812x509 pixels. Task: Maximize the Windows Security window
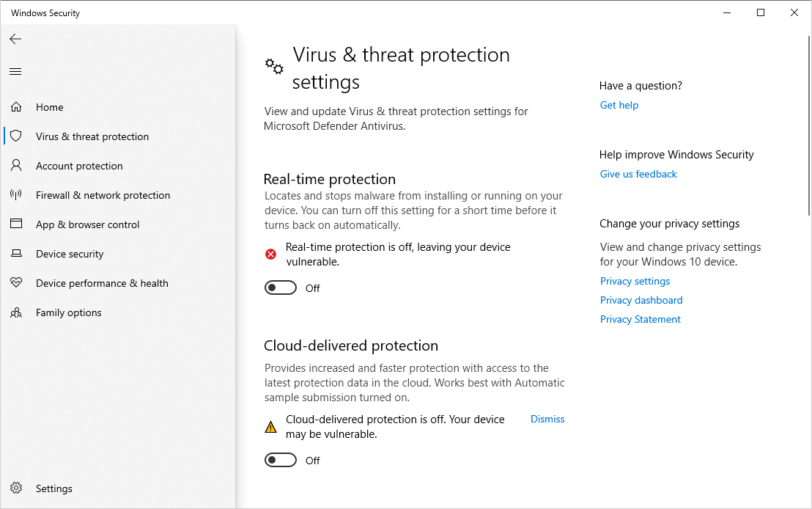pyautogui.click(x=761, y=12)
